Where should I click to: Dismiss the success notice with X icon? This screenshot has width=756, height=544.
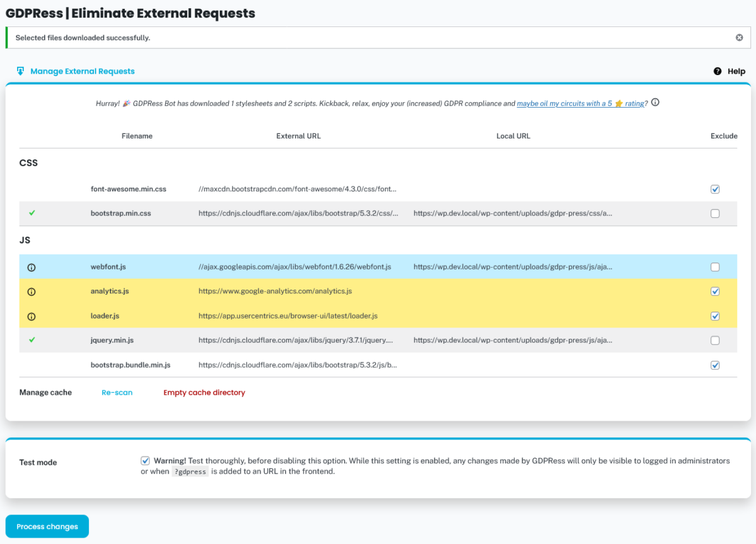(739, 38)
